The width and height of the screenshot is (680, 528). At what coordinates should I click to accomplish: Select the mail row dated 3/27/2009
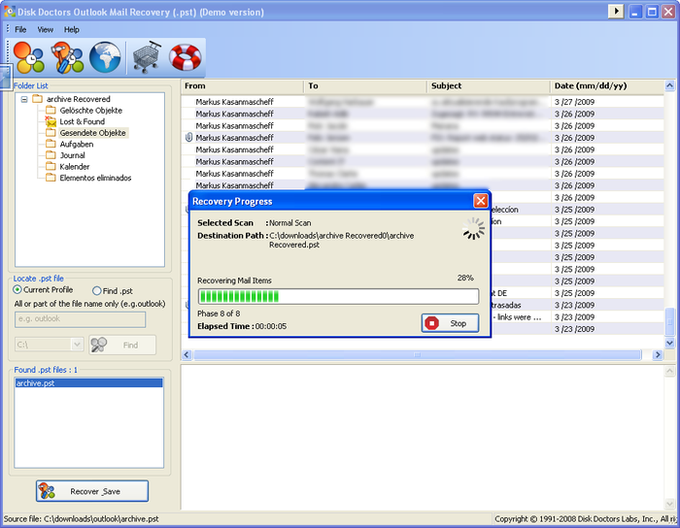pyautogui.click(x=422, y=102)
